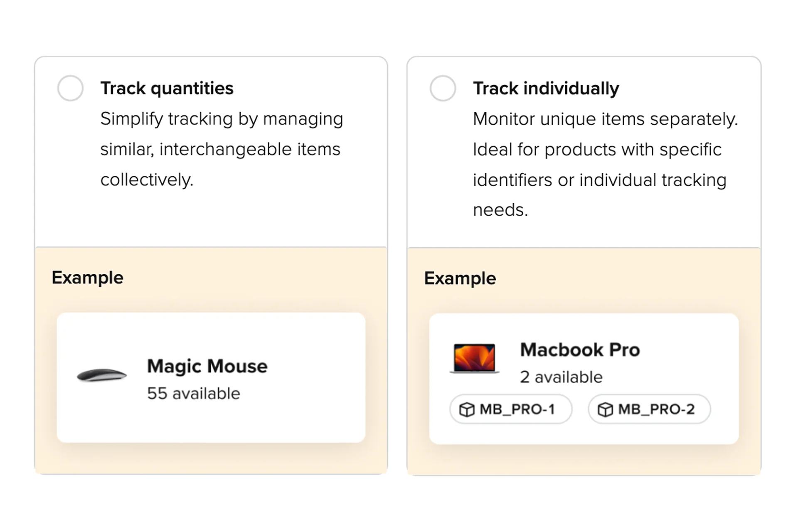Click the word "needs." in Track individually
The height and width of the screenshot is (532, 798).
[500, 210]
